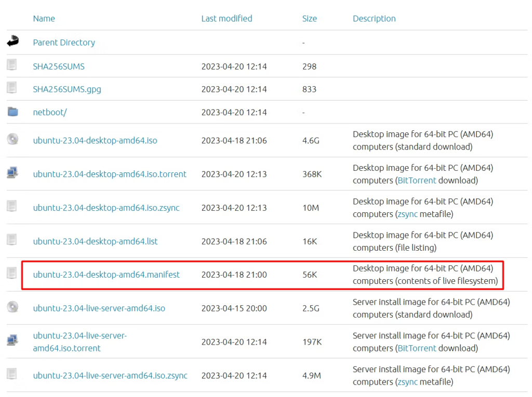Click the disc icon beside ubuntu-23.04-desktop-amd64.iso
This screenshot has width=532, height=397.
pyautogui.click(x=12, y=139)
